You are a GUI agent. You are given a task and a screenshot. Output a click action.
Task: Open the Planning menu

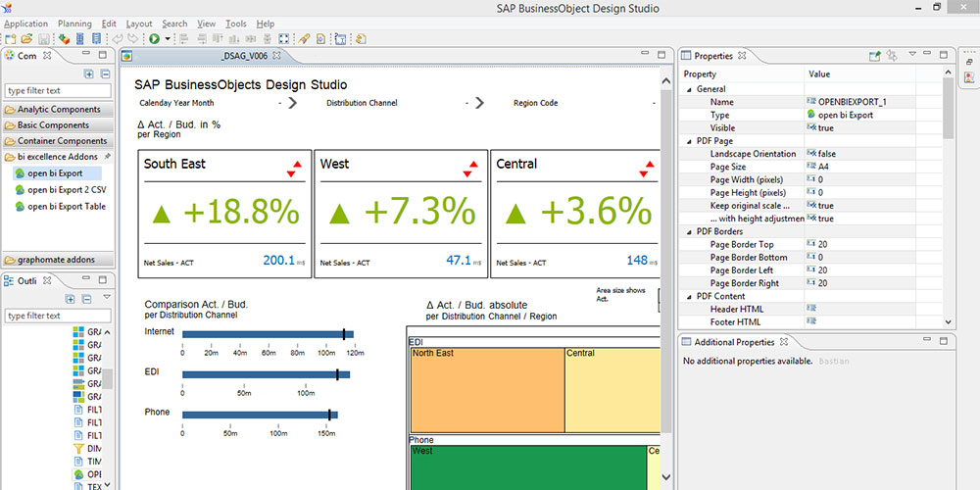pyautogui.click(x=75, y=24)
